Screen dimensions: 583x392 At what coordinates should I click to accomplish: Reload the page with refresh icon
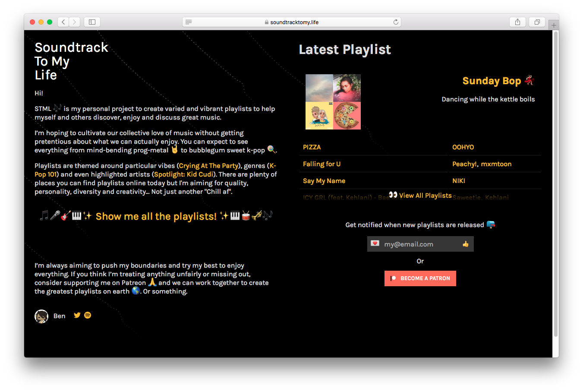tap(396, 22)
